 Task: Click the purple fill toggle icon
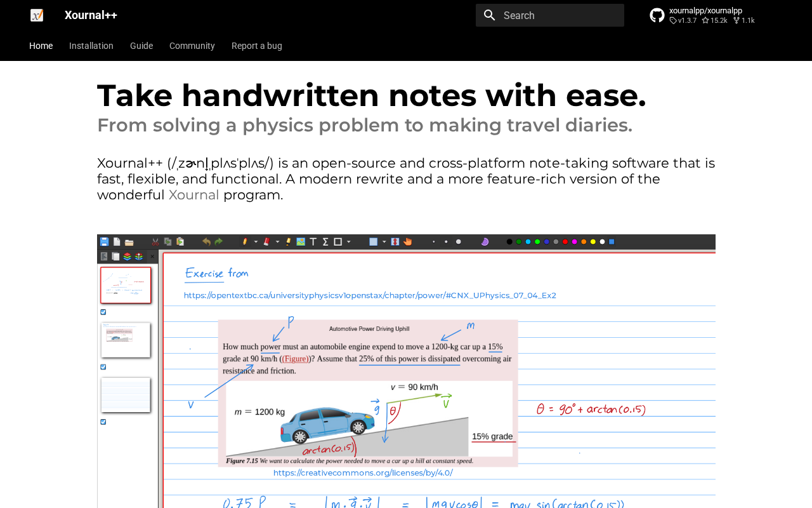pos(485,242)
